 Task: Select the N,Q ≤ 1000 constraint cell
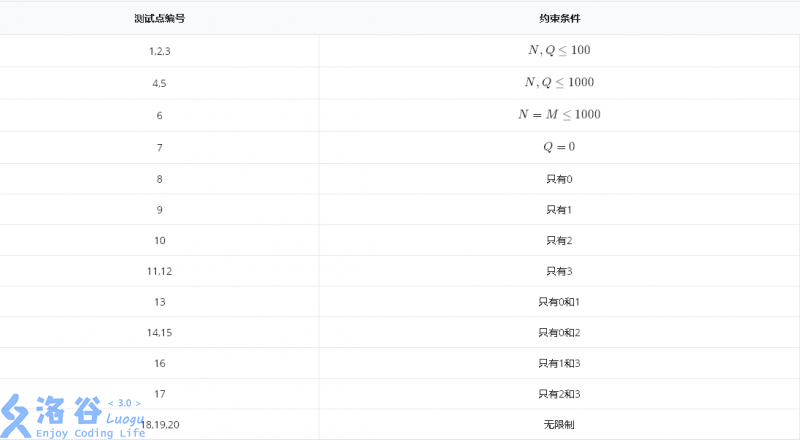(x=559, y=82)
